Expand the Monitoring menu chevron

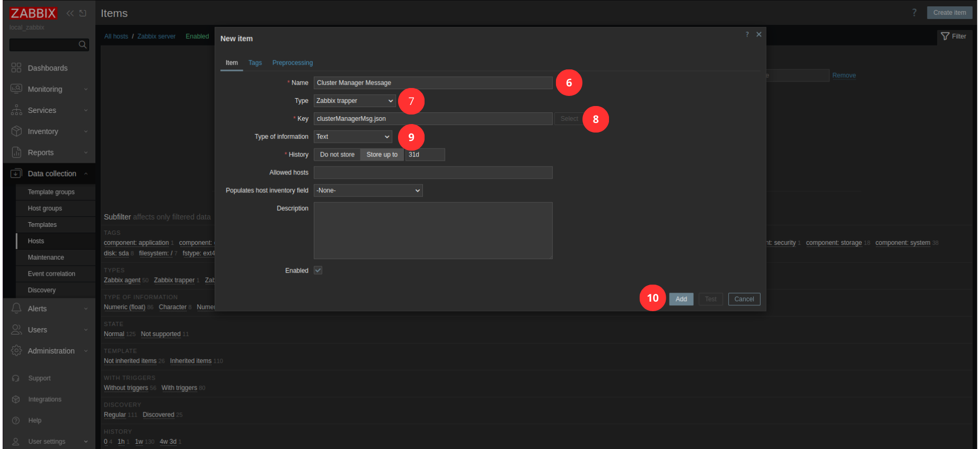click(x=86, y=89)
